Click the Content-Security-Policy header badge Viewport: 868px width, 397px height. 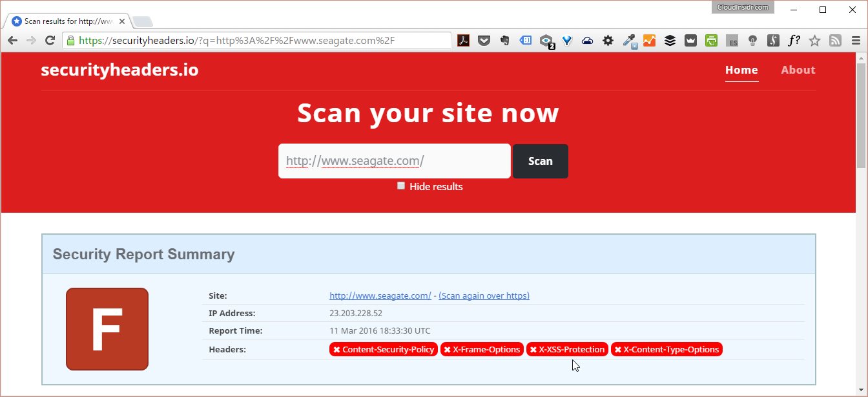384,349
